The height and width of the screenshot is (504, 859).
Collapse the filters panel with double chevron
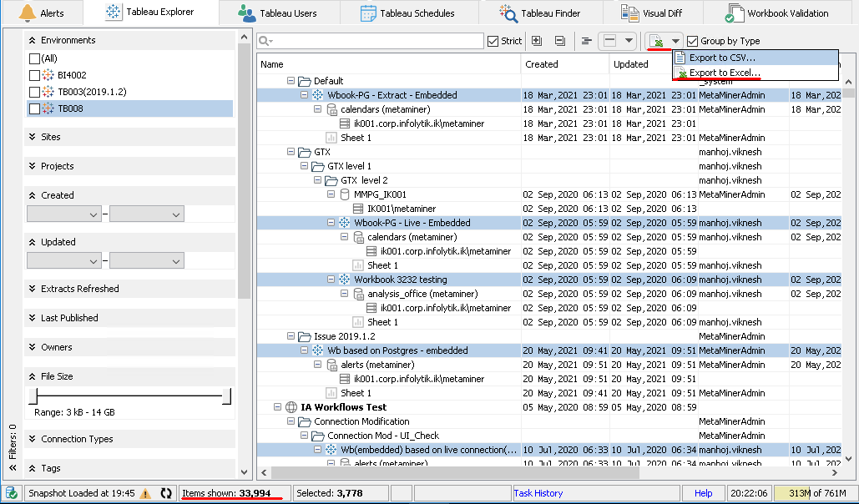coord(13,468)
